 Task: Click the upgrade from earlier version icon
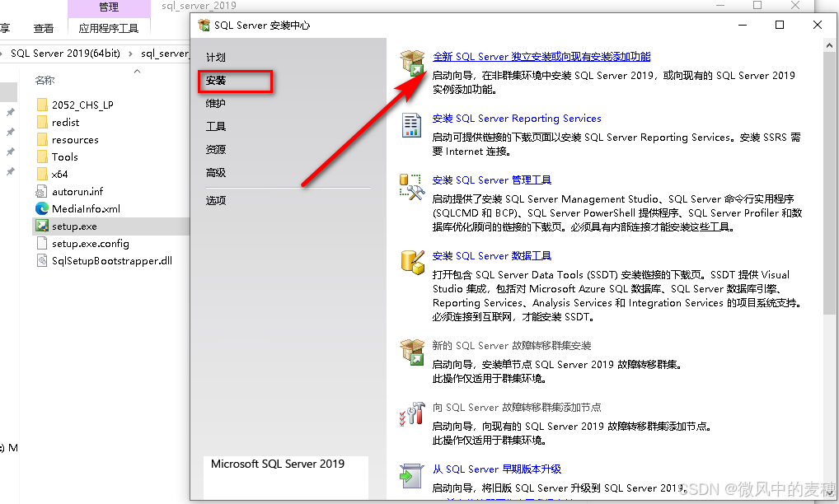click(x=411, y=476)
